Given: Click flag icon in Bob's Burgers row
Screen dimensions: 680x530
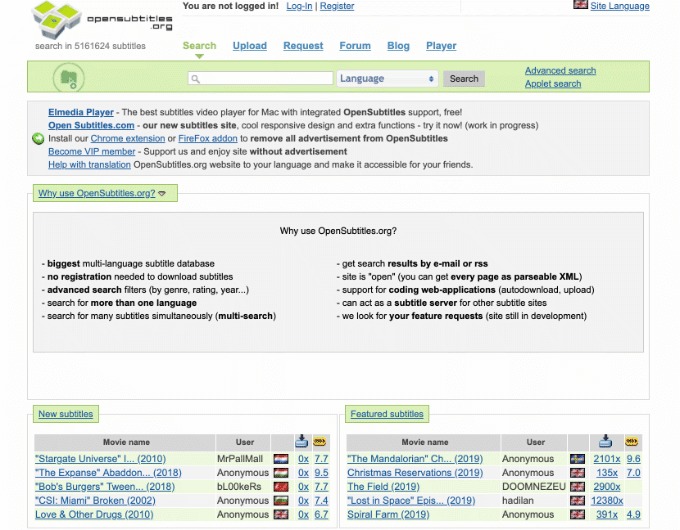Looking at the screenshot, I should pyautogui.click(x=281, y=487).
